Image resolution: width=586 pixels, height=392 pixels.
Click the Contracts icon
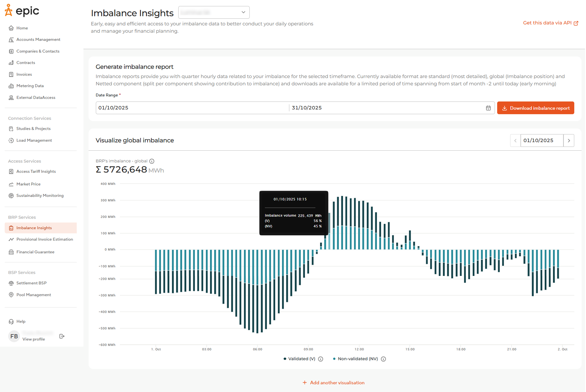click(x=11, y=63)
